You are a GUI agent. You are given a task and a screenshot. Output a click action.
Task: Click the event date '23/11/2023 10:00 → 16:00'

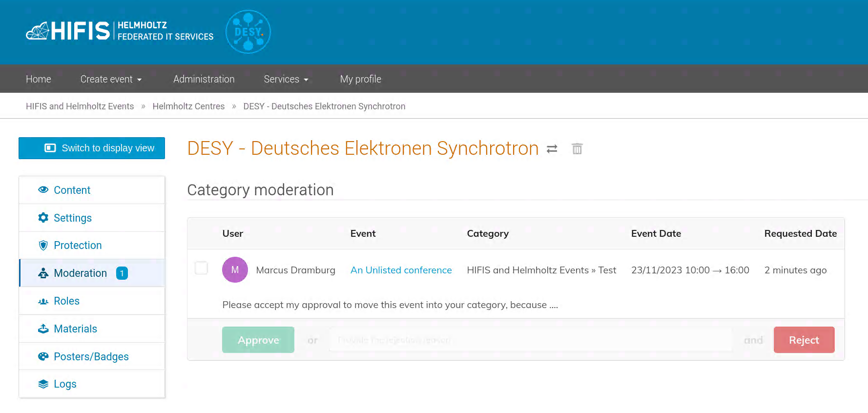coord(690,270)
